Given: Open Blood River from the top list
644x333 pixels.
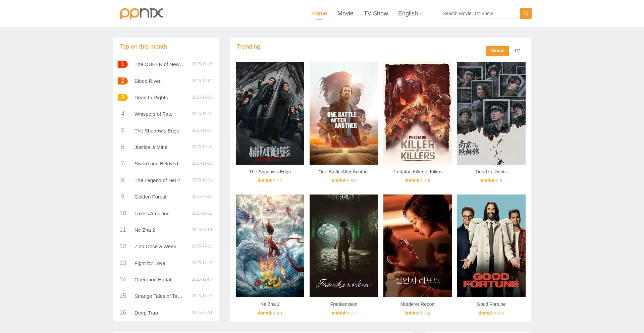Looking at the screenshot, I should point(147,81).
